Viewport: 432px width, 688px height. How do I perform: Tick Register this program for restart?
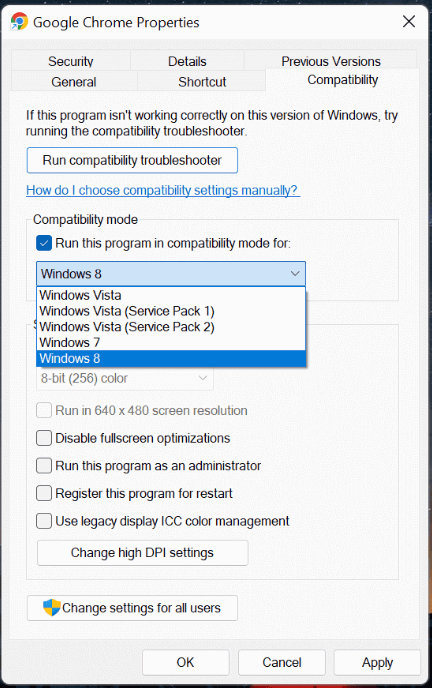(44, 493)
